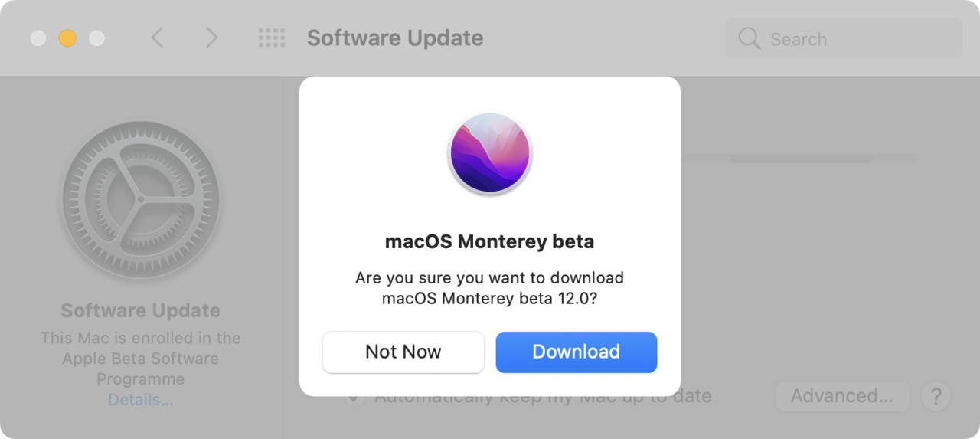
Task: Click the Software Update window title
Action: coord(395,38)
